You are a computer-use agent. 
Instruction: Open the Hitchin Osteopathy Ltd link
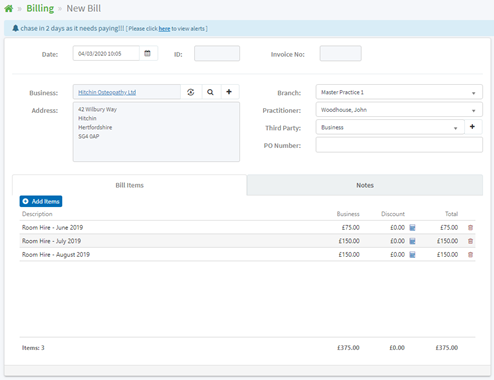(x=107, y=92)
